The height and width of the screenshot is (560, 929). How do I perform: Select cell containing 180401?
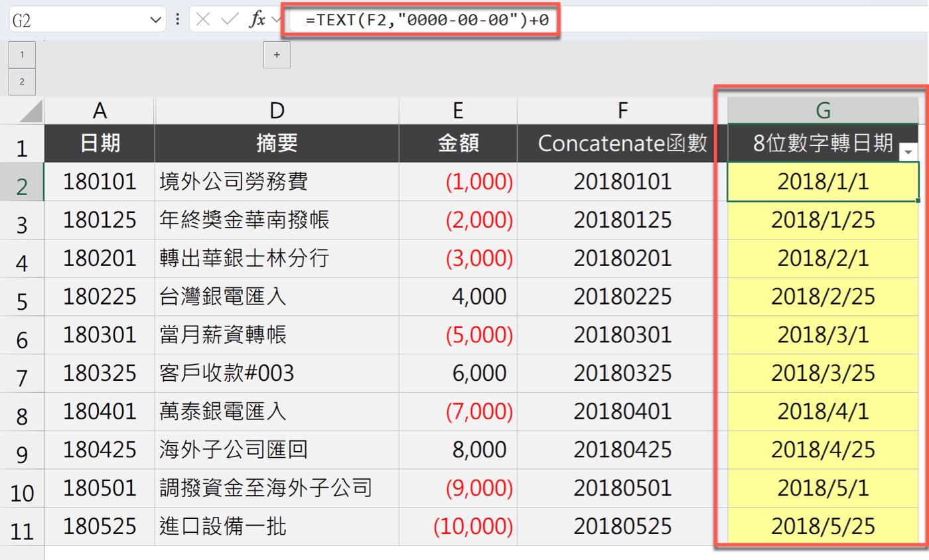click(x=100, y=412)
